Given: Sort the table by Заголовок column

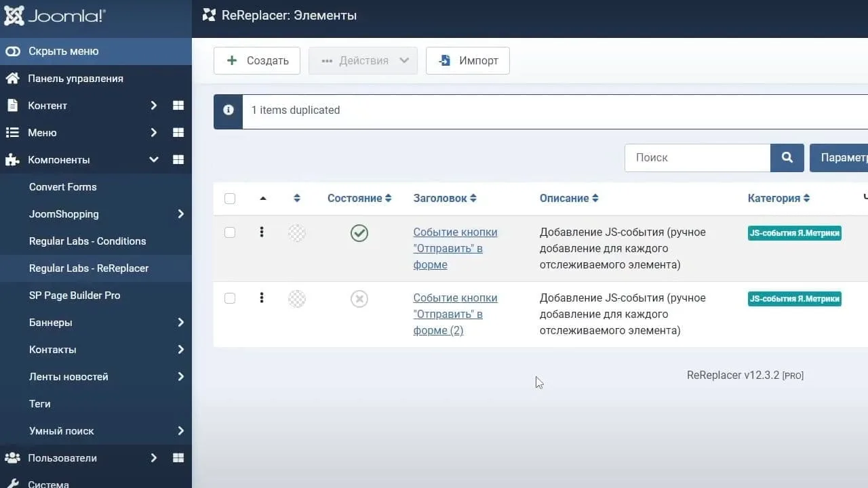Looking at the screenshot, I should (x=445, y=199).
